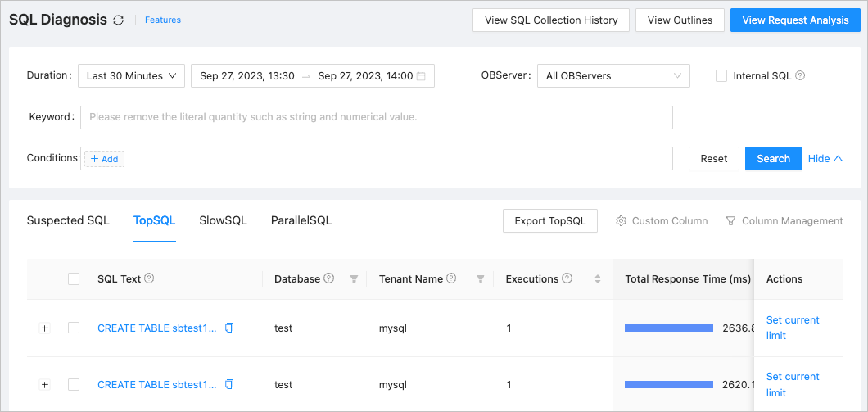868x412 pixels.
Task: Enable the Internal SQL checkbox
Action: (721, 76)
